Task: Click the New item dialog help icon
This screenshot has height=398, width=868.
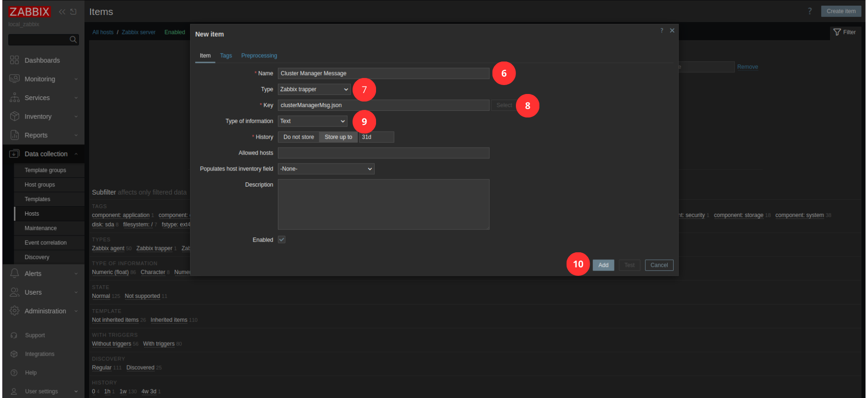Action: click(x=662, y=31)
